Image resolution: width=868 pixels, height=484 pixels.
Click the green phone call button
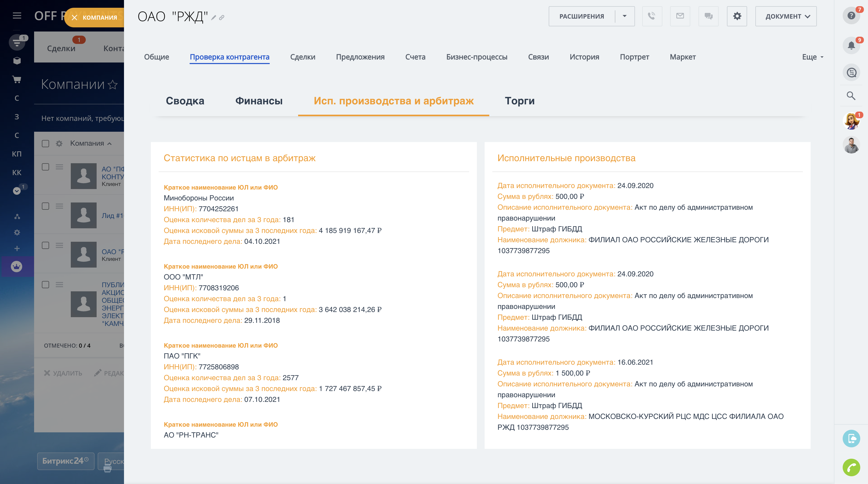pos(851,467)
